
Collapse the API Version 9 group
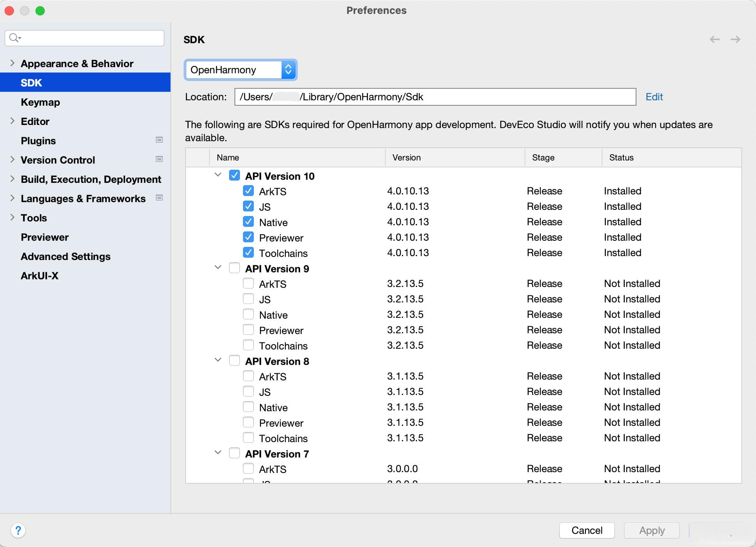(x=218, y=267)
